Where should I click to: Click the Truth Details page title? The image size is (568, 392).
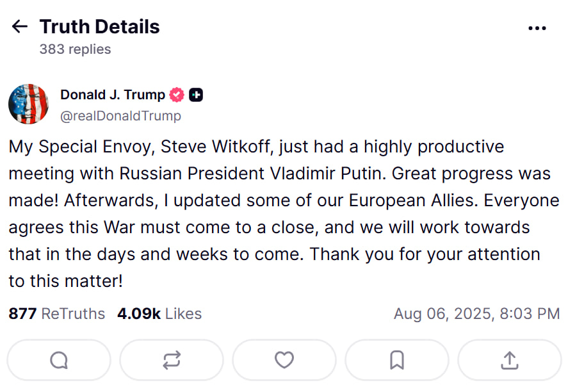pos(99,27)
